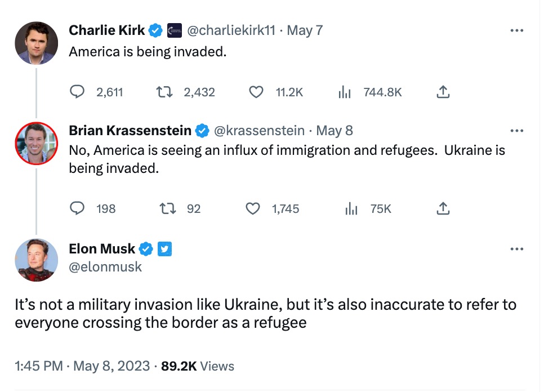544x392 pixels.
Task: View analytics on Brian Krassenstein's tweet
Action: pos(351,208)
